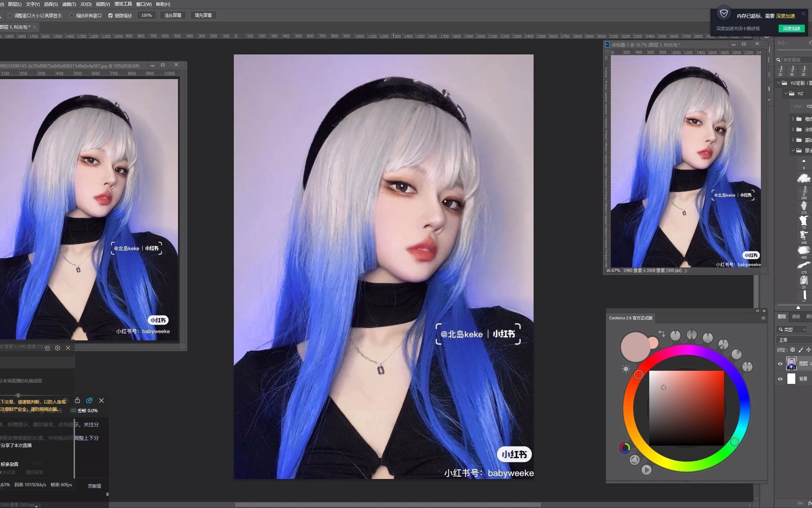Open the Coolorus panel hamburger menu

[x=763, y=318]
